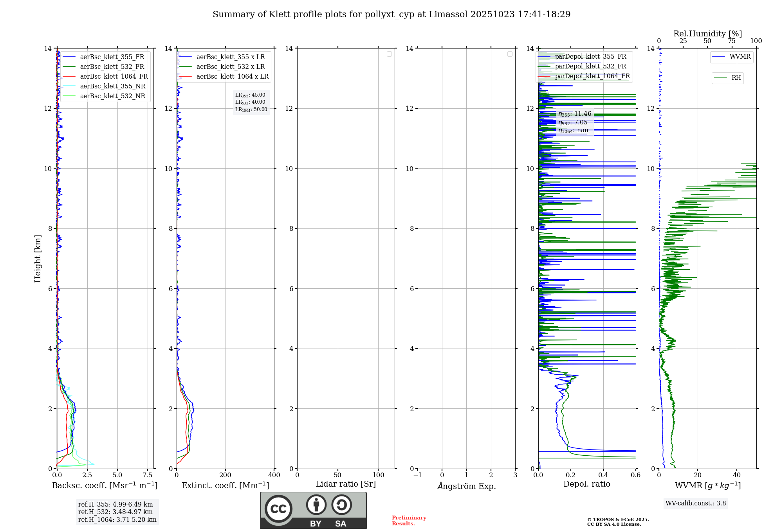Click the WV-calib.const. 3.8 label
The image size is (783, 532).
[x=695, y=503]
